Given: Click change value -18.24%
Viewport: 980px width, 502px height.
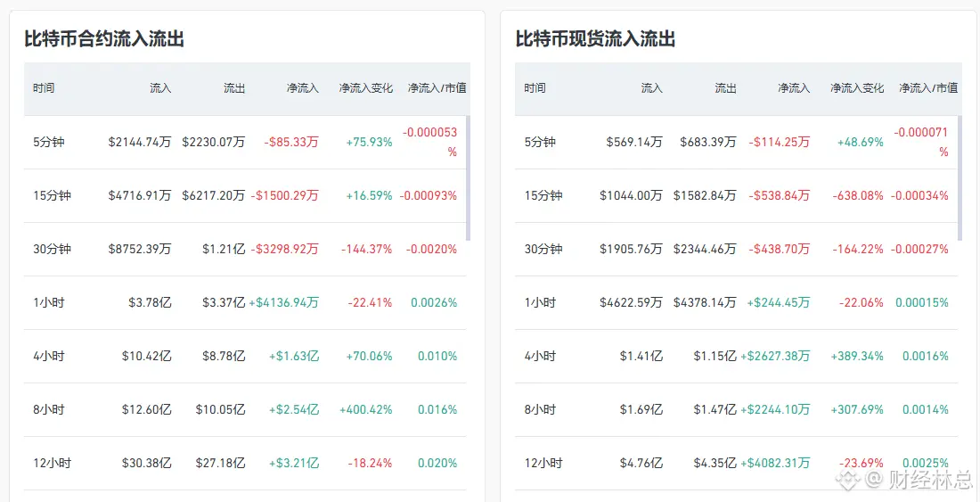Looking at the screenshot, I should tap(371, 465).
